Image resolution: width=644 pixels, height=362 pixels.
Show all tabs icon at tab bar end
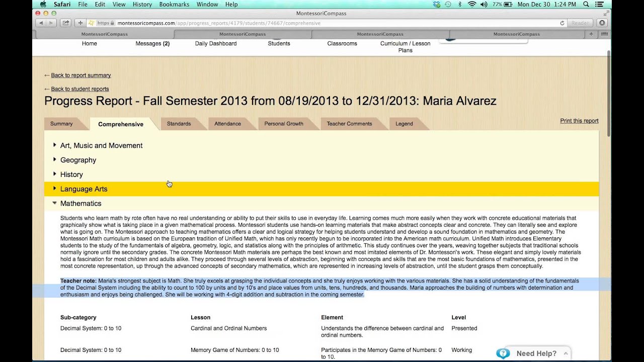[604, 34]
